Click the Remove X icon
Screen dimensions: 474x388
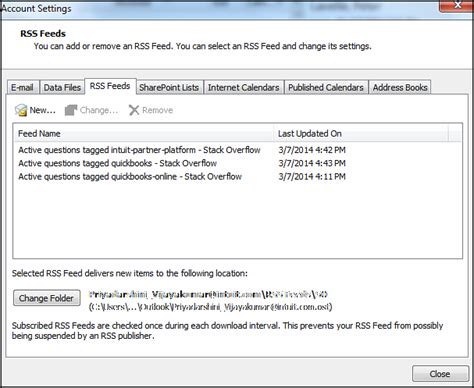134,110
